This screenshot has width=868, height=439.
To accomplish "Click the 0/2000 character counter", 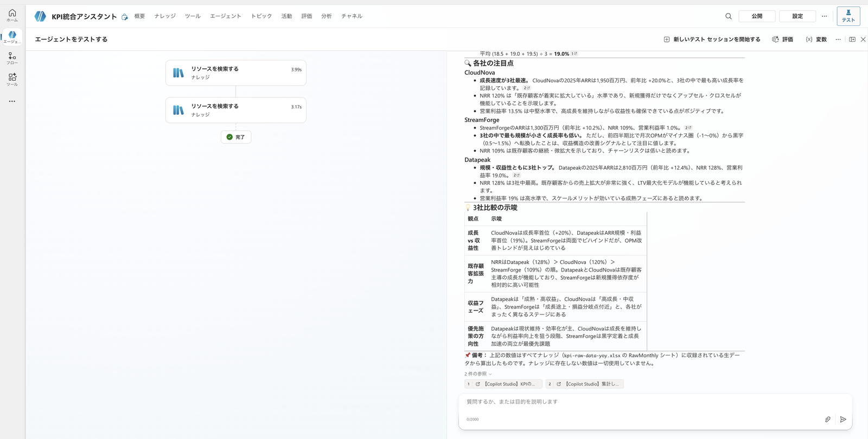I will pyautogui.click(x=473, y=419).
